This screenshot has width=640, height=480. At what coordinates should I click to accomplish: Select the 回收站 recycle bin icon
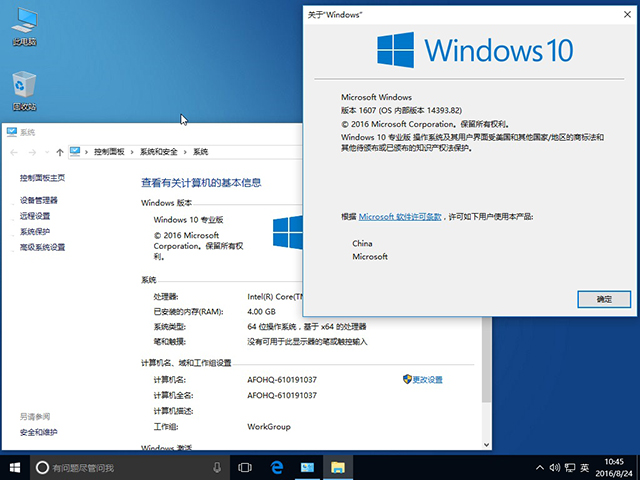pyautogui.click(x=24, y=88)
